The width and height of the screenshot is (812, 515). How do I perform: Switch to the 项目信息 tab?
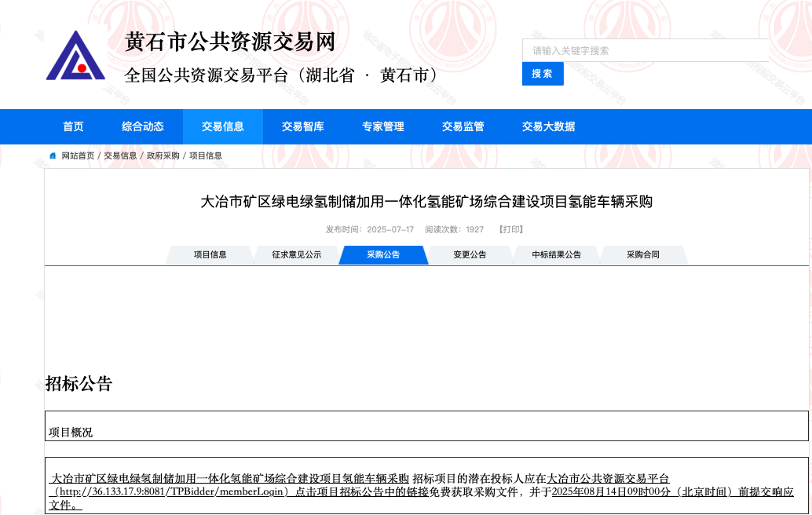(210, 255)
